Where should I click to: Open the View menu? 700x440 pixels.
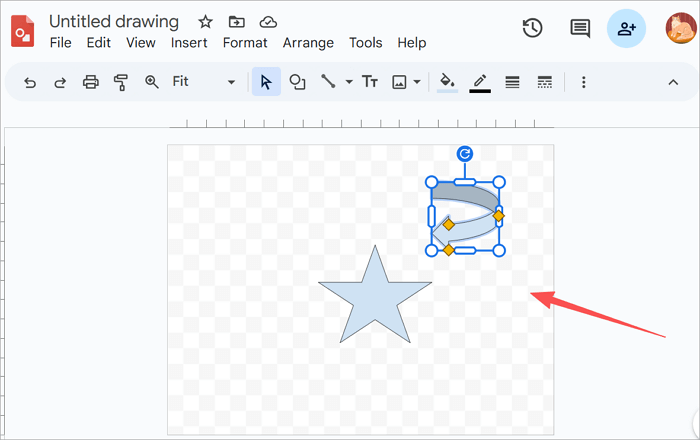point(141,43)
